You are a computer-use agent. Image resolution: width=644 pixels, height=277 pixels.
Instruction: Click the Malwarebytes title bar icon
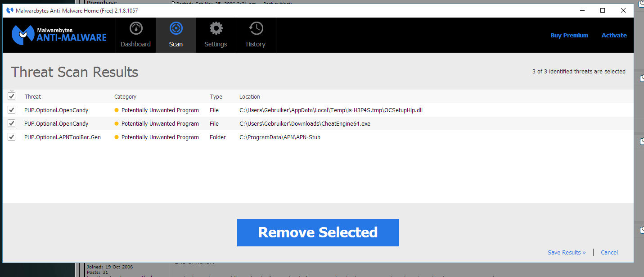10,10
